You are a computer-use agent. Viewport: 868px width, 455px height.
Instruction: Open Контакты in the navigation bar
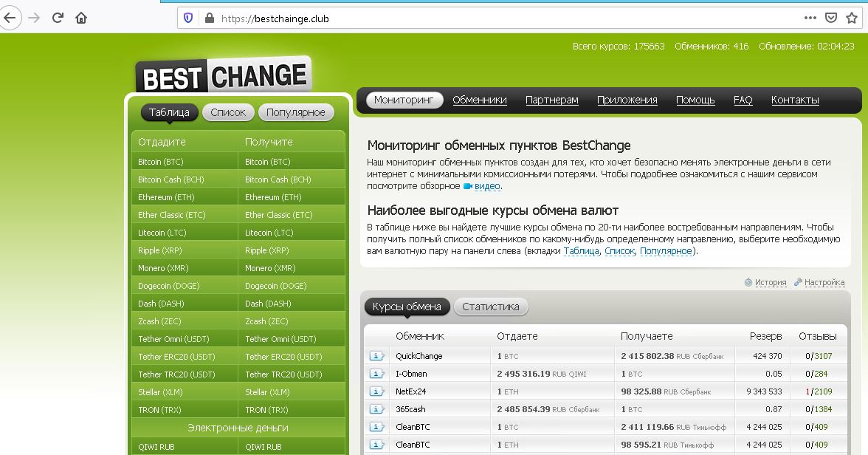click(x=795, y=100)
